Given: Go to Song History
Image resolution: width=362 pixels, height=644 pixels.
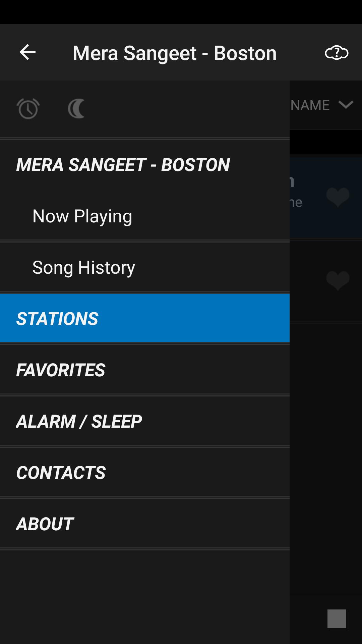Looking at the screenshot, I should point(83,267).
